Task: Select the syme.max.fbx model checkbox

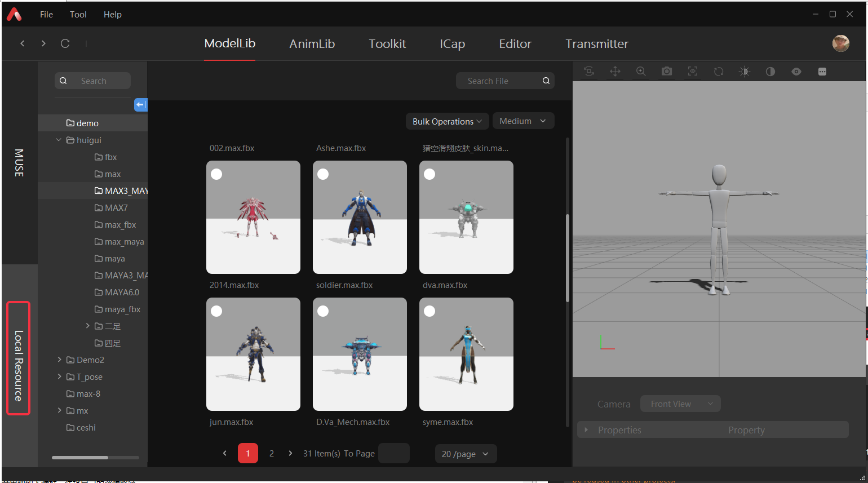Action: [429, 311]
